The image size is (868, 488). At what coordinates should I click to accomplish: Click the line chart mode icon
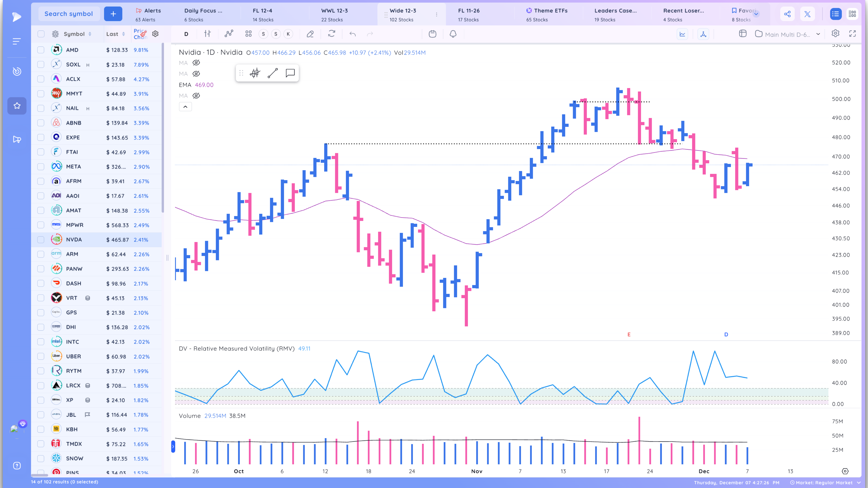point(682,34)
